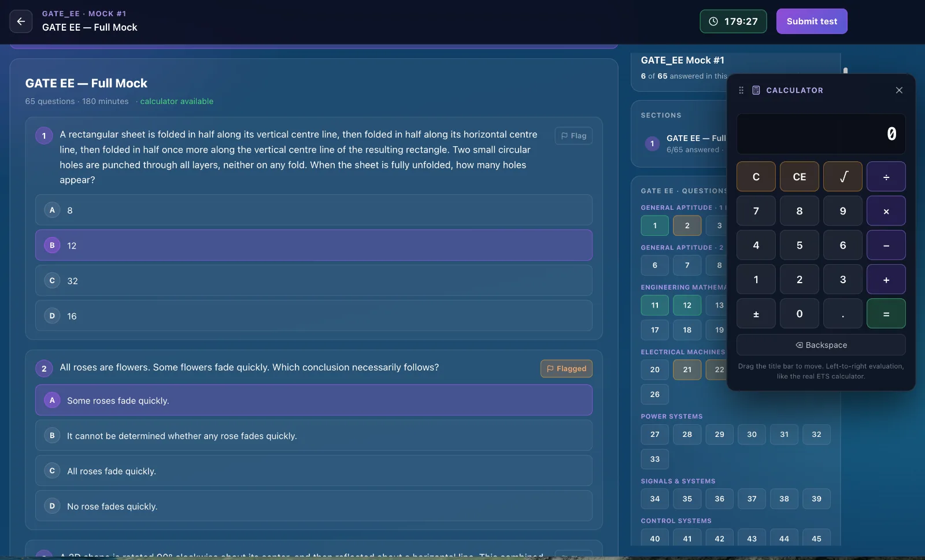Click the calculator display field
The height and width of the screenshot is (560, 925).
[821, 134]
